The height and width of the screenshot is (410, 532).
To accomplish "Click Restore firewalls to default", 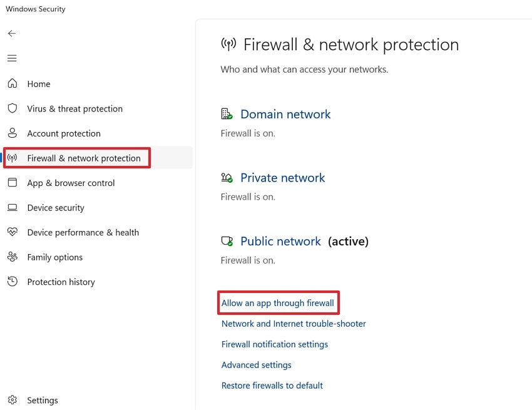I will tap(272, 386).
